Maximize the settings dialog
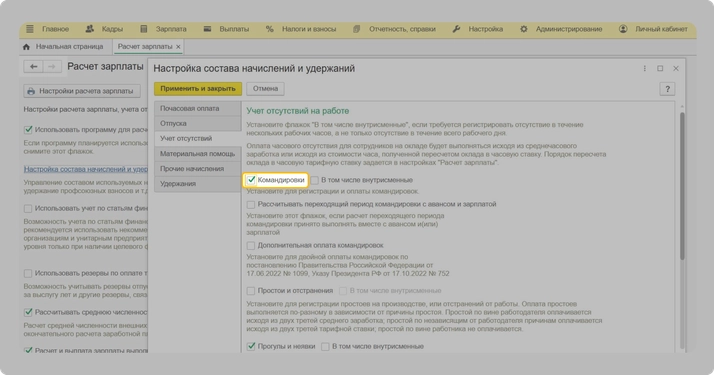The image size is (714, 375). tap(660, 68)
